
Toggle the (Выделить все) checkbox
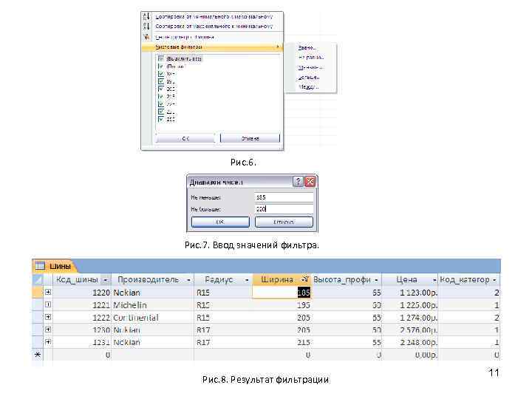161,58
